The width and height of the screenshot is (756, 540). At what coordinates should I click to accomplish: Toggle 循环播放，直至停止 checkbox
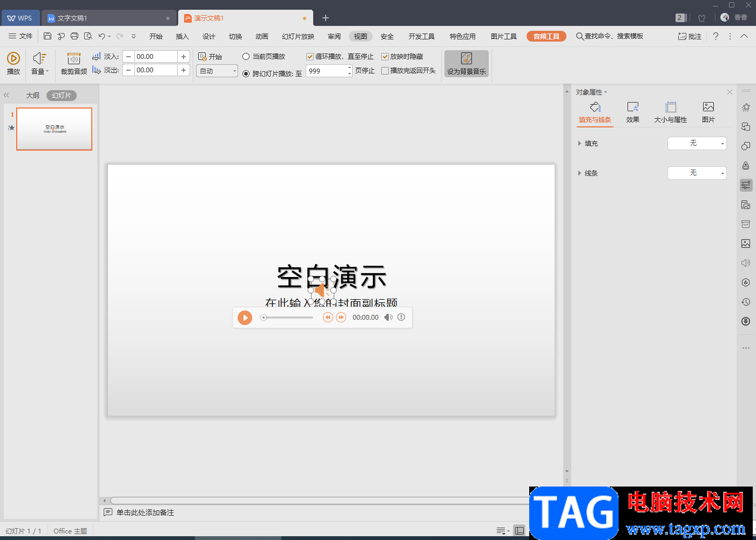(310, 56)
